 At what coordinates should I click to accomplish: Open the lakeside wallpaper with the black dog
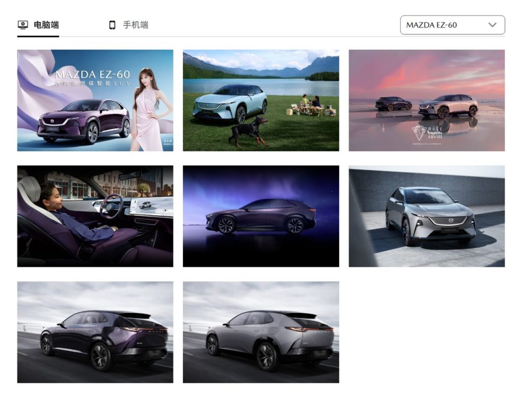pyautogui.click(x=261, y=100)
